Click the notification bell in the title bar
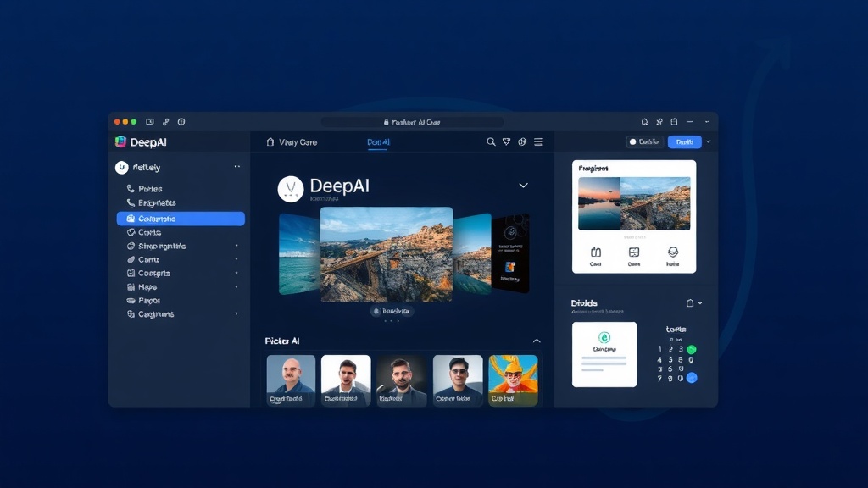 [643, 121]
